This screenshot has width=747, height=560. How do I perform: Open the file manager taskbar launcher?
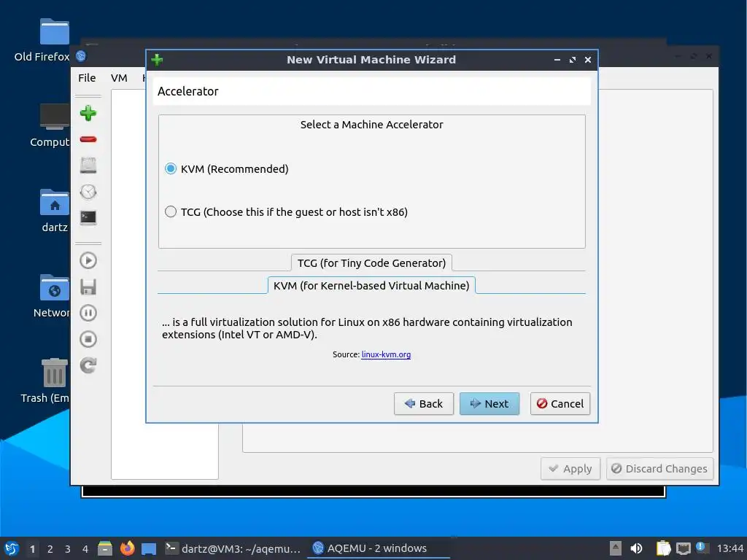(x=105, y=548)
